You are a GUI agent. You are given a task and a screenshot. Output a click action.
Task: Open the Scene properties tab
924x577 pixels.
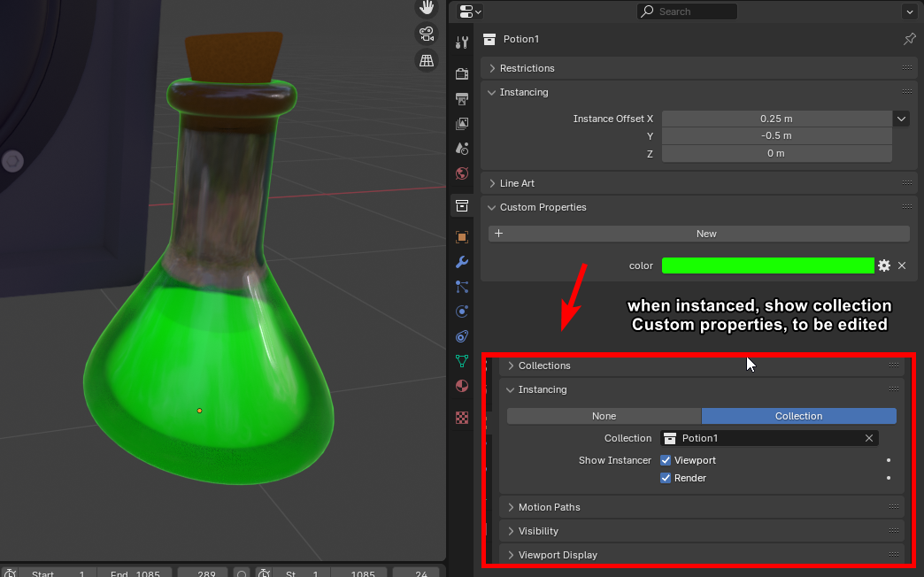(x=462, y=148)
